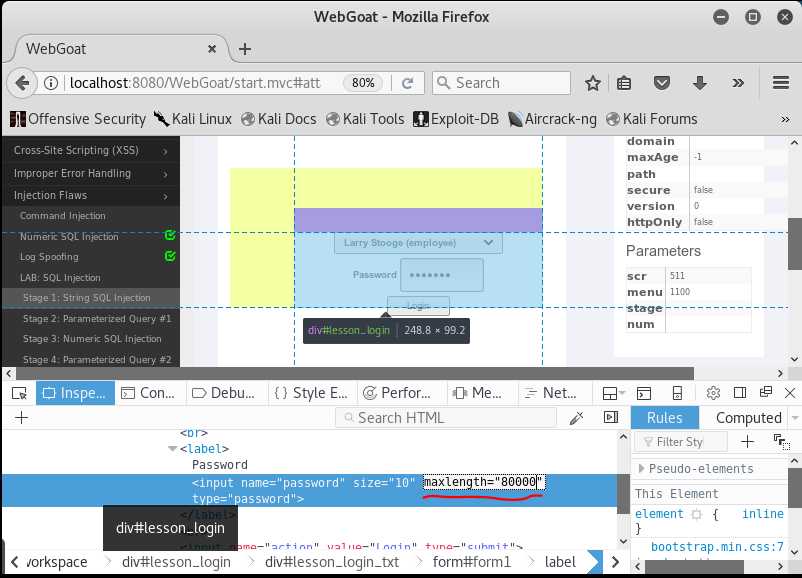Show more toolbar tools chevron

(x=738, y=83)
